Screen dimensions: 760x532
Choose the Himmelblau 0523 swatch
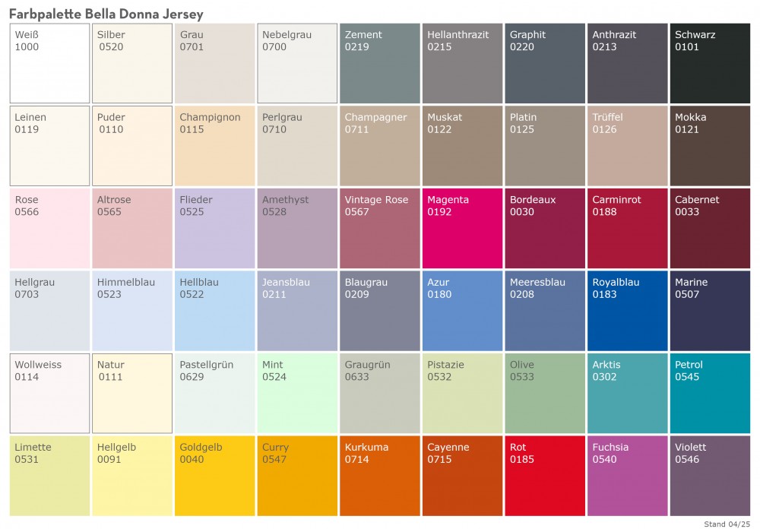coord(131,310)
